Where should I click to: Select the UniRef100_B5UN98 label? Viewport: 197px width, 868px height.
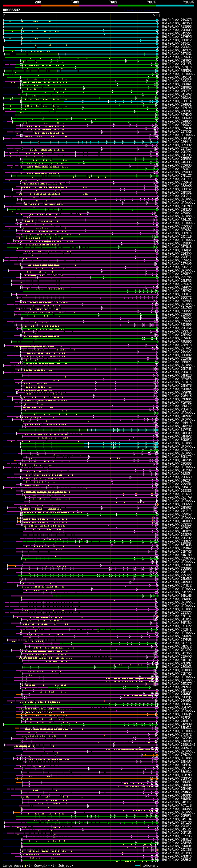click(x=177, y=568)
